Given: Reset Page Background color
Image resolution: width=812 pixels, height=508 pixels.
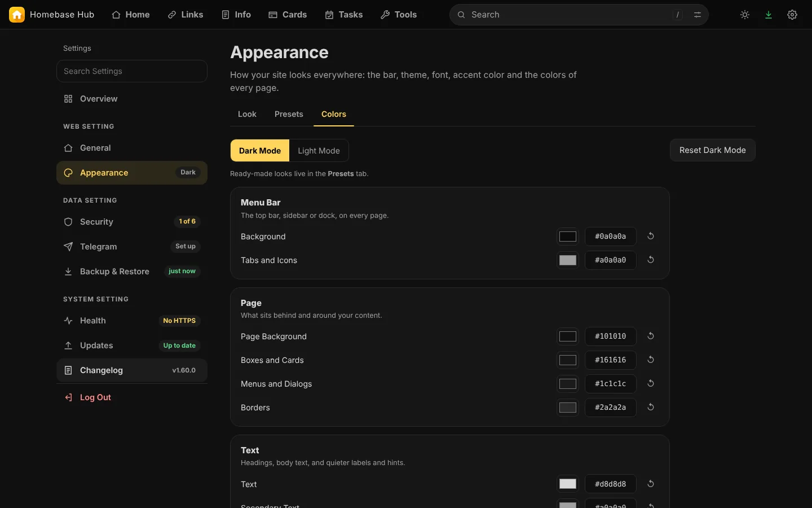Looking at the screenshot, I should click(651, 336).
